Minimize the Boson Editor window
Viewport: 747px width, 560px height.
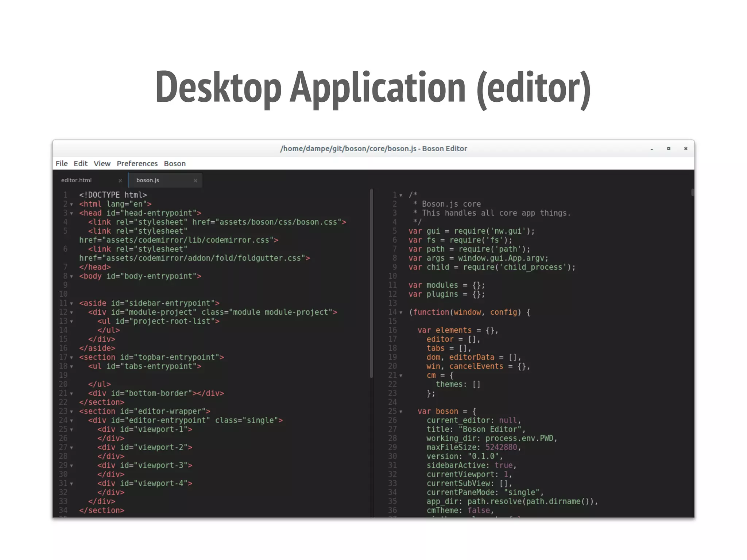point(651,149)
